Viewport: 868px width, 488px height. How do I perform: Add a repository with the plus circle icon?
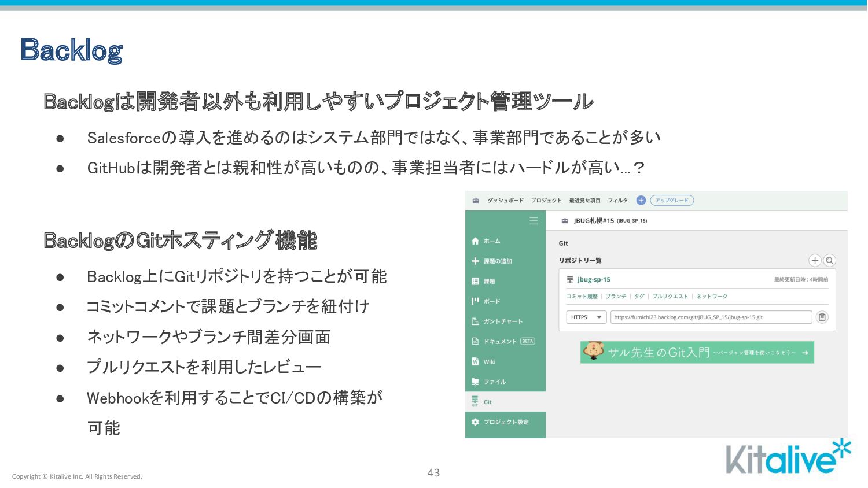[815, 261]
